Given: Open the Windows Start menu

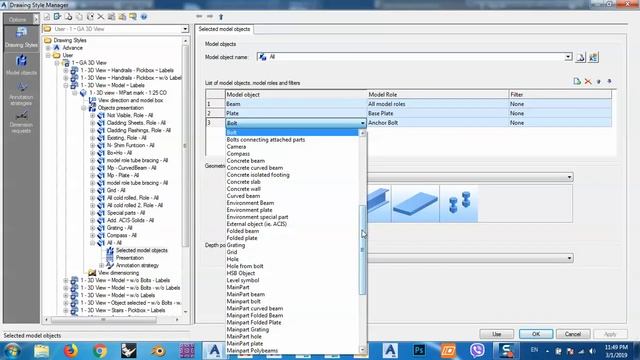Looking at the screenshot, I should coord(12,351).
